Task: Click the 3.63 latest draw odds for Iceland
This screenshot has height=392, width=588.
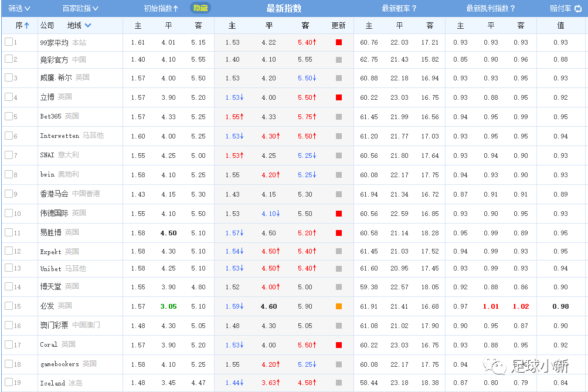Action: 271,383
